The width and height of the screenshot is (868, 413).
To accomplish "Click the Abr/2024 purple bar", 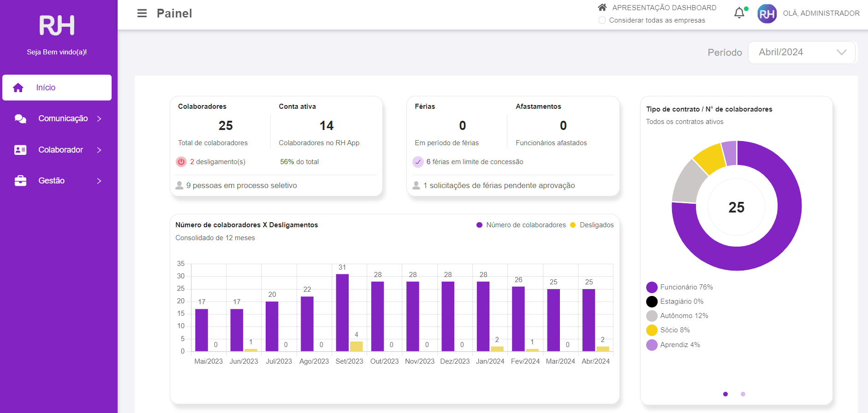I will click(589, 320).
